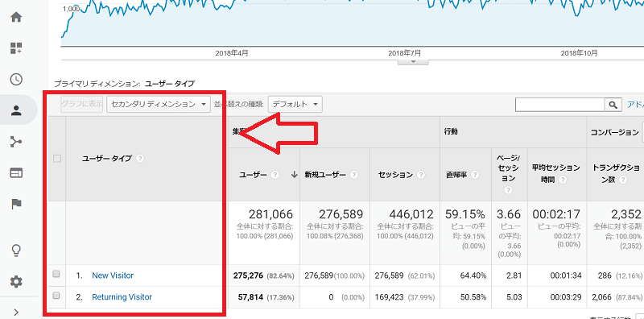Click help icon beside セッション column

pos(420,175)
